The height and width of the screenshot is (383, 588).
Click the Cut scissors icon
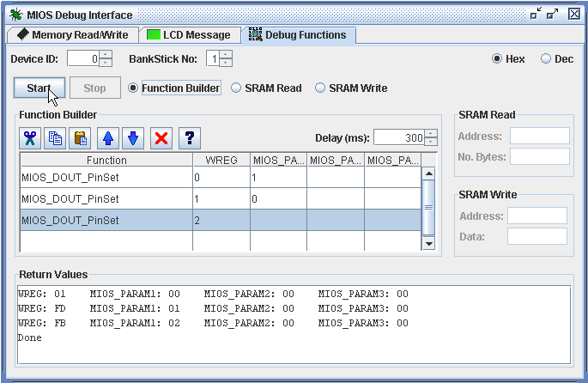pyautogui.click(x=30, y=138)
